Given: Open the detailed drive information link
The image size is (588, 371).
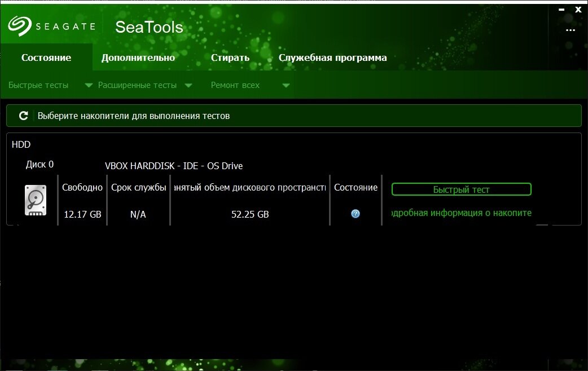Looking at the screenshot, I should (x=461, y=213).
